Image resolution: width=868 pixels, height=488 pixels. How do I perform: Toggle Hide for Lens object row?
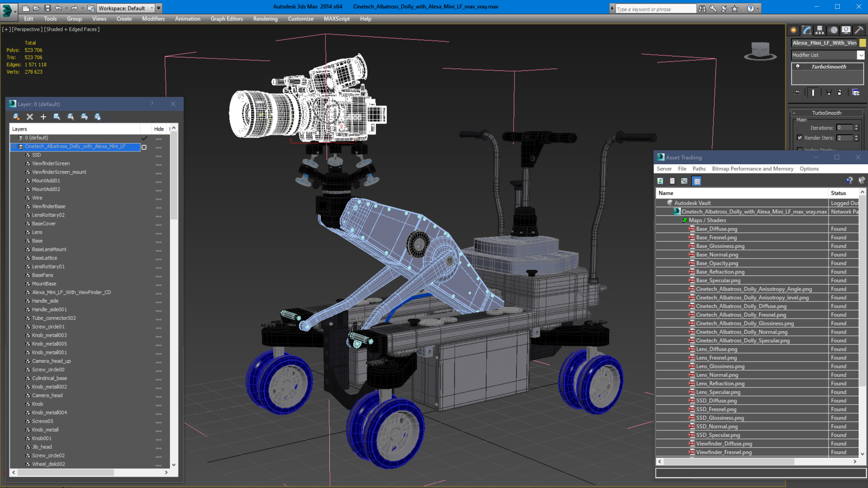coord(159,233)
